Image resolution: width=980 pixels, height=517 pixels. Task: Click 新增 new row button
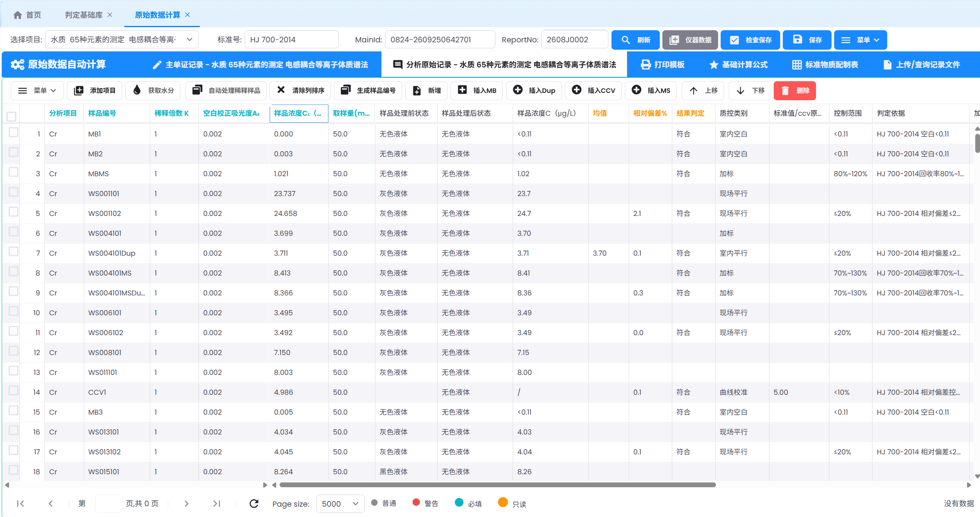[426, 91]
